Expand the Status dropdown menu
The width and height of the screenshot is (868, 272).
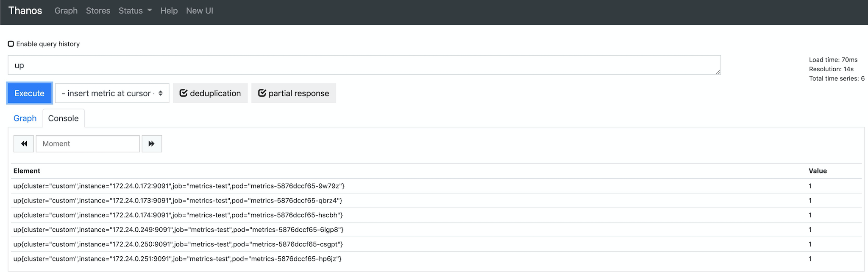point(135,11)
